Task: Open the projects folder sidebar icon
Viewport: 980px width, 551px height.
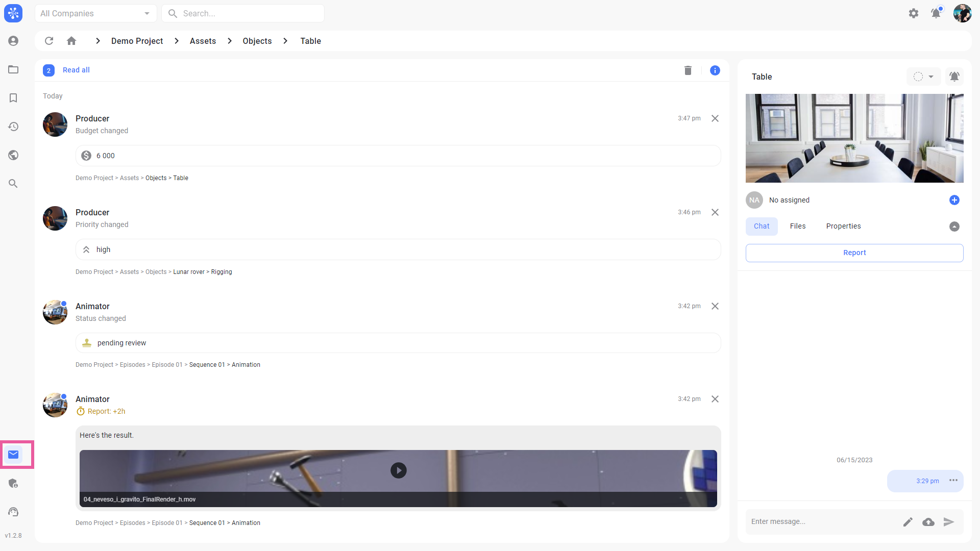Action: point(13,69)
